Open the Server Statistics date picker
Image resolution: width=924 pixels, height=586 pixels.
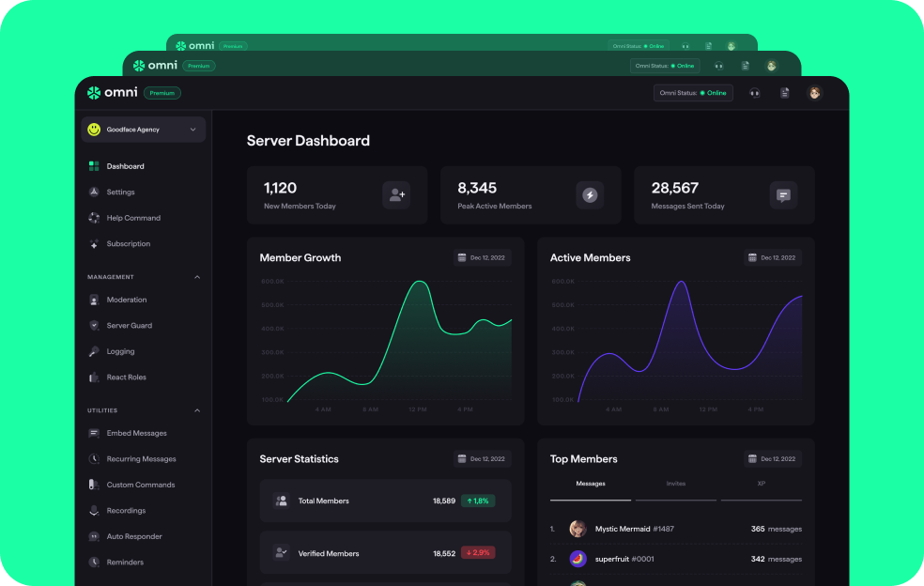482,458
